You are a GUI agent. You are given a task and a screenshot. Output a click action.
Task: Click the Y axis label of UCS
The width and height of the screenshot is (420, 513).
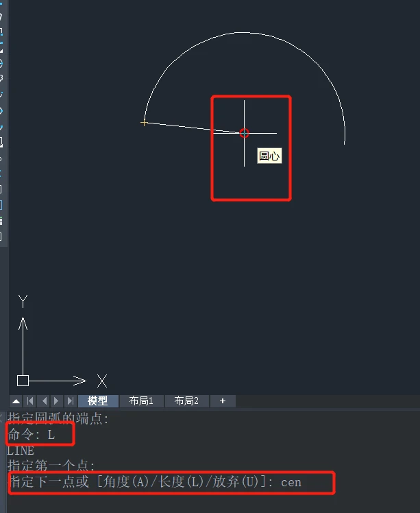(x=23, y=301)
